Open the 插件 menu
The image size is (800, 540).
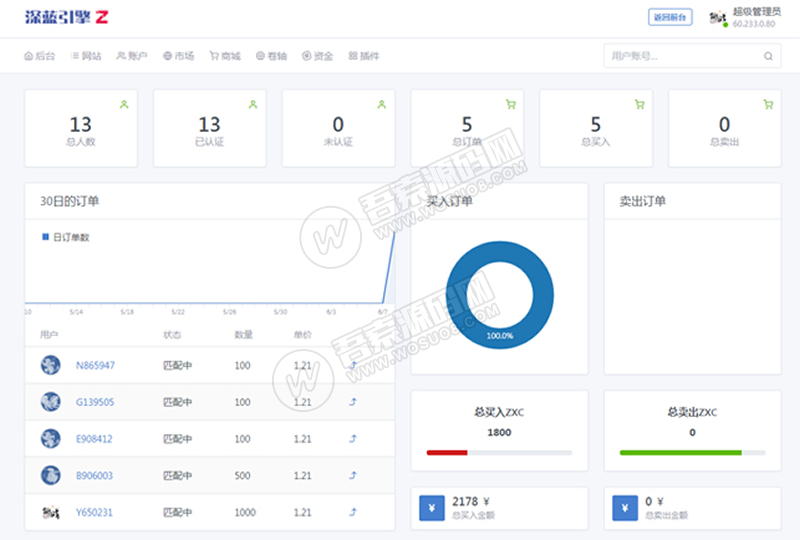pos(364,56)
